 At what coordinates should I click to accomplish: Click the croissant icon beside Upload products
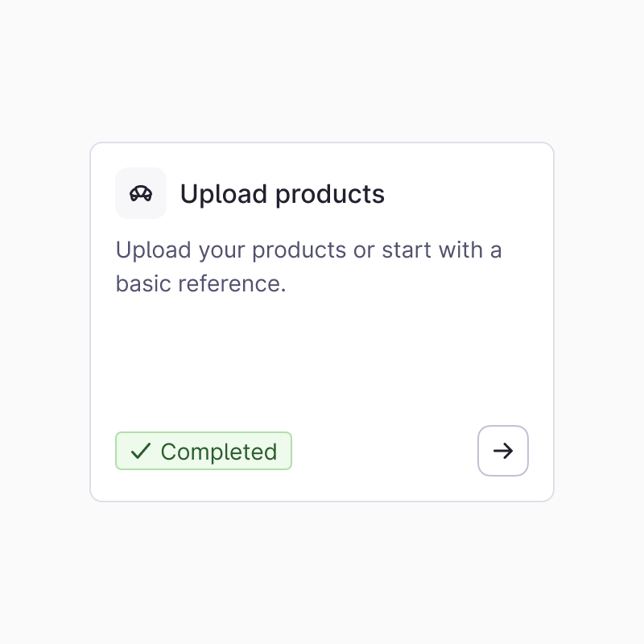(x=141, y=193)
